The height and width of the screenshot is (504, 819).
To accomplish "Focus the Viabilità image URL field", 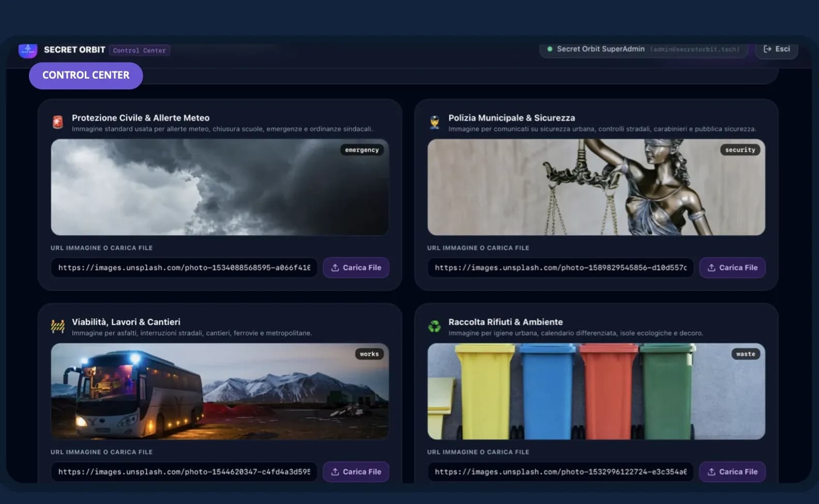I will click(184, 472).
